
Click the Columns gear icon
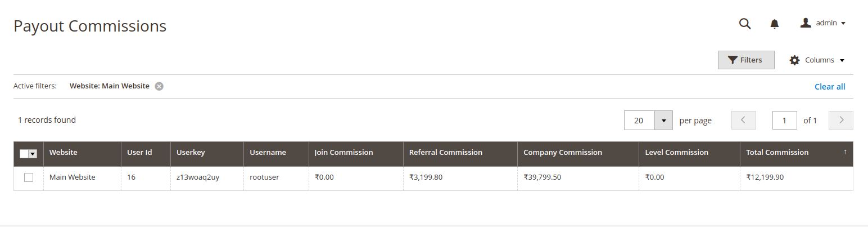[794, 60]
